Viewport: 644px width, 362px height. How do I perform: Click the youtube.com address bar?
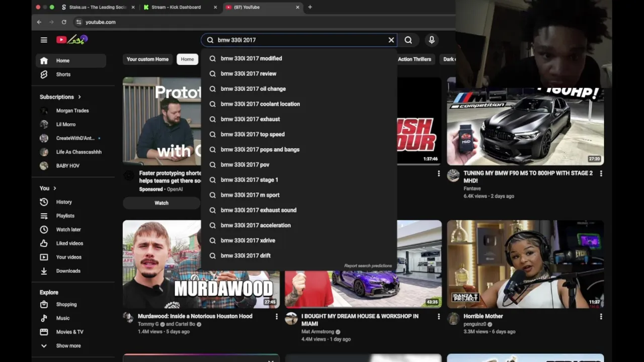(x=100, y=22)
